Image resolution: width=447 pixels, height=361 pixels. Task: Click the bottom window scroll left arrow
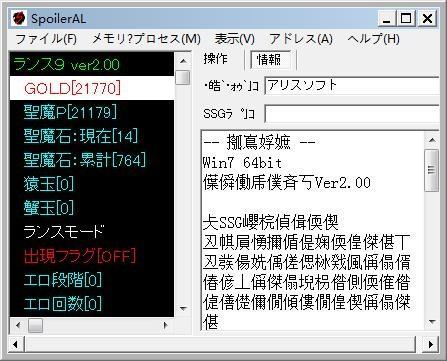[x=16, y=344]
